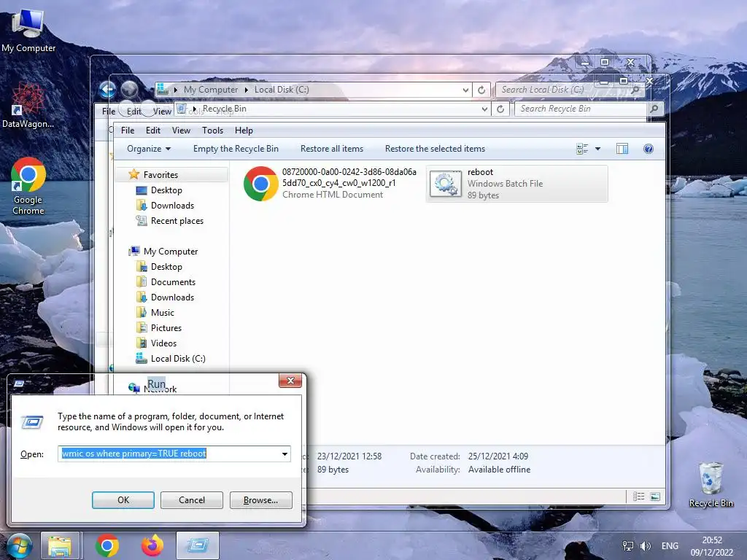
Task: Click Local Disk (C:) breadcrumb in address bar
Action: point(282,90)
